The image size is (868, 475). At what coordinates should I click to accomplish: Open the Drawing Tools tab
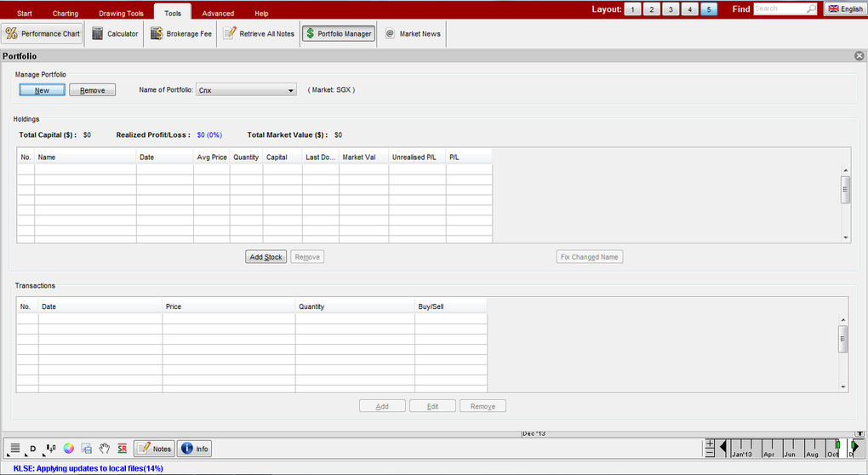tap(121, 14)
